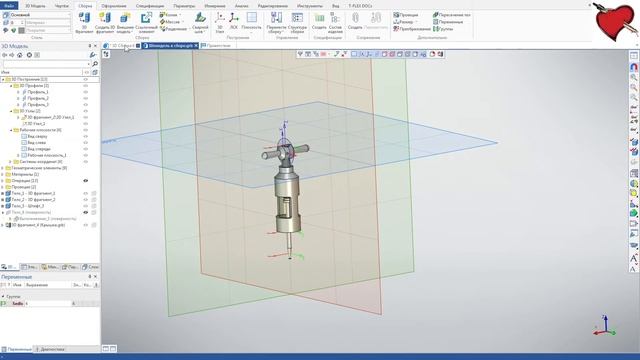Expand the Системы координат folder
Image resolution: width=640 pixels, height=360 pixels.
tap(11, 162)
